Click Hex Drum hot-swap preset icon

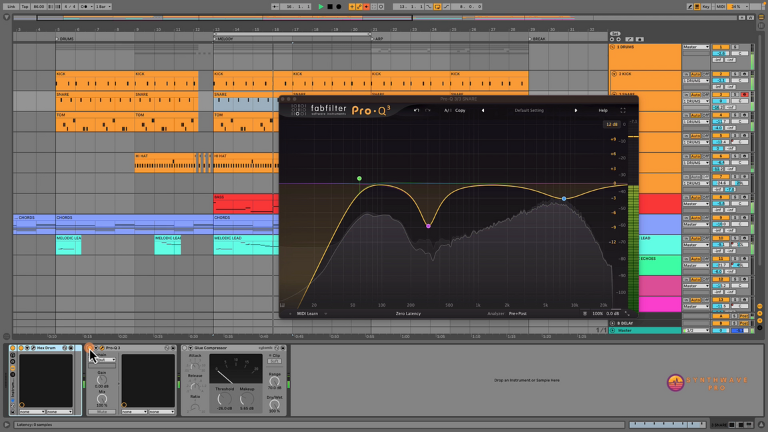[65, 348]
